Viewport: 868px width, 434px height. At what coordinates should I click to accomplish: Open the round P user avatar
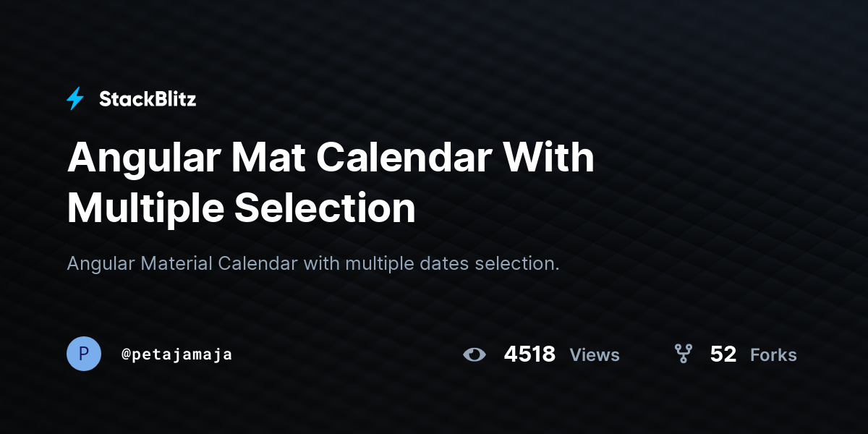pyautogui.click(x=84, y=354)
